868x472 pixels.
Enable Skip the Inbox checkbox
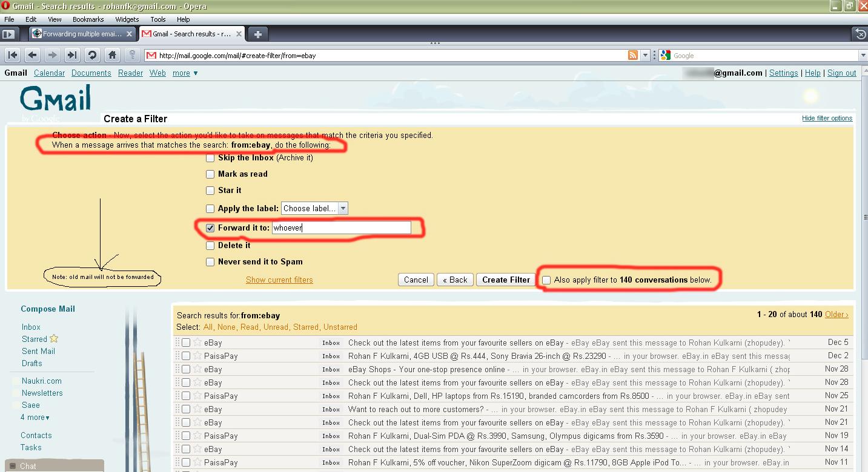(210, 158)
